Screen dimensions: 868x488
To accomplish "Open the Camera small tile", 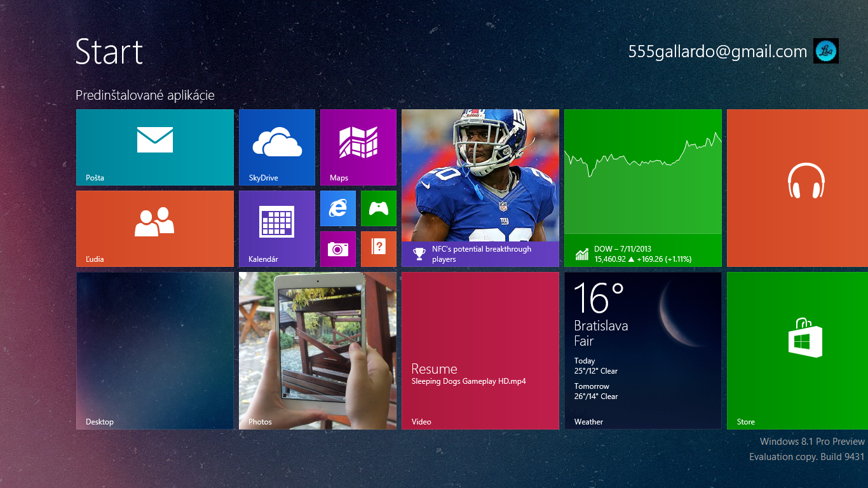I will [338, 249].
